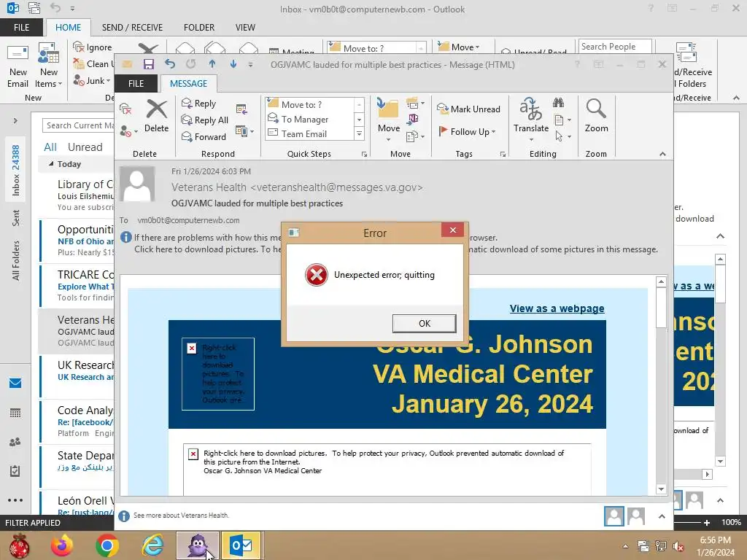
Task: Launch Internet Explorer from the taskbar
Action: [x=152, y=545]
